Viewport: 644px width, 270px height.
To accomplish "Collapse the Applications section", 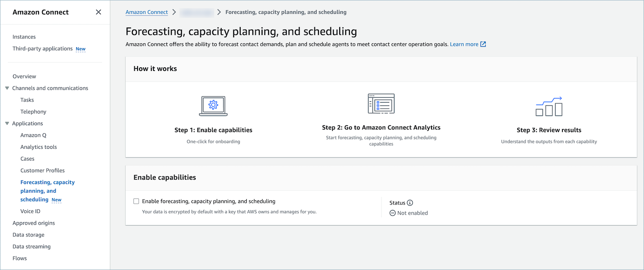I will click(6, 123).
